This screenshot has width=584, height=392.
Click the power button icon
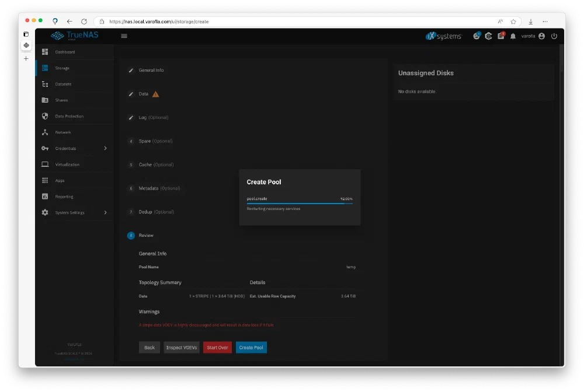554,36
